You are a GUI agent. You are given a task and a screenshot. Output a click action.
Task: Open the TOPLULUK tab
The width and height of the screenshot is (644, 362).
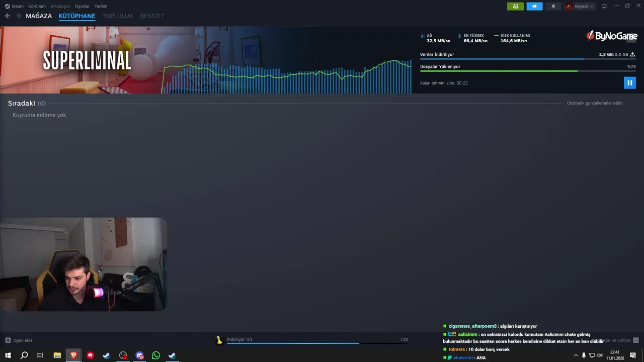118,16
